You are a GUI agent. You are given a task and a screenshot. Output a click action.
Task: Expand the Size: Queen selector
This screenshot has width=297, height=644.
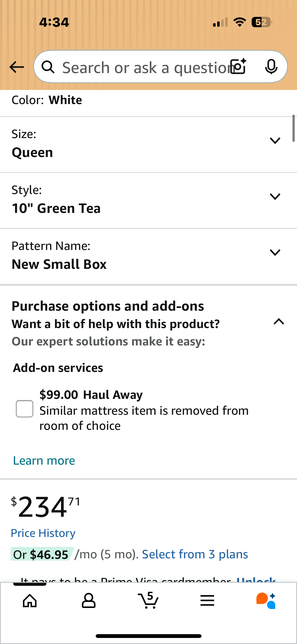pyautogui.click(x=275, y=141)
